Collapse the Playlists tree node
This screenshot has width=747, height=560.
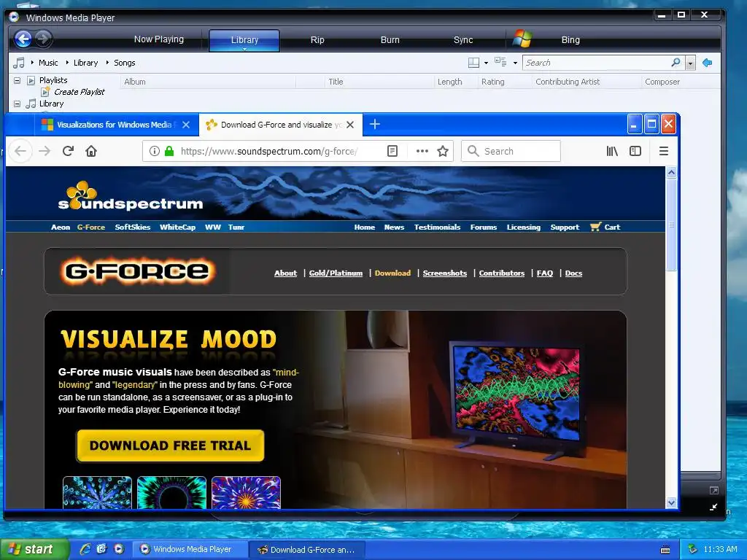[18, 80]
